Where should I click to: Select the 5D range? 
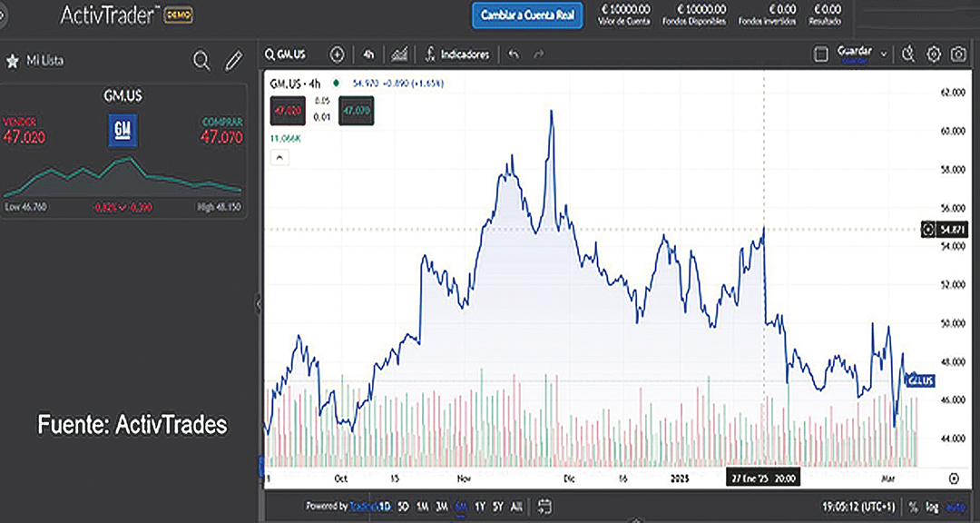click(x=404, y=506)
